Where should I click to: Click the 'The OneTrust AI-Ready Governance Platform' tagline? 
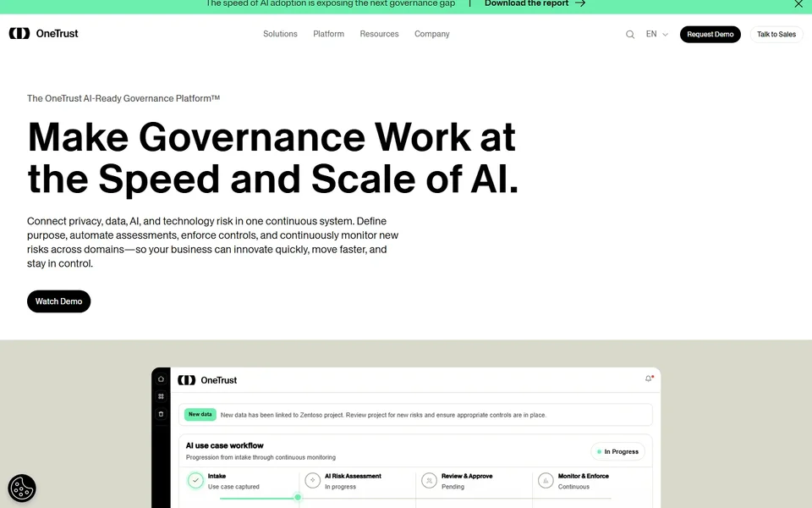pos(123,98)
